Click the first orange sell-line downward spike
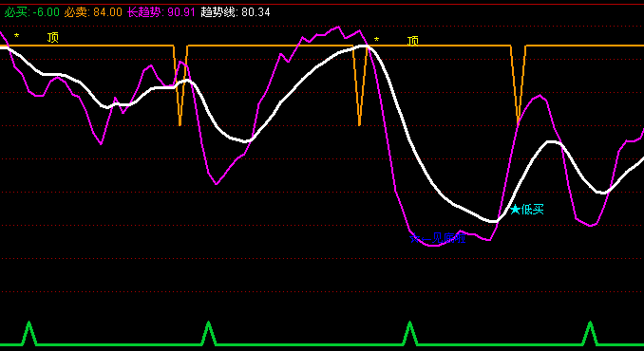Image resolution: width=644 pixels, height=351 pixels. [x=180, y=85]
